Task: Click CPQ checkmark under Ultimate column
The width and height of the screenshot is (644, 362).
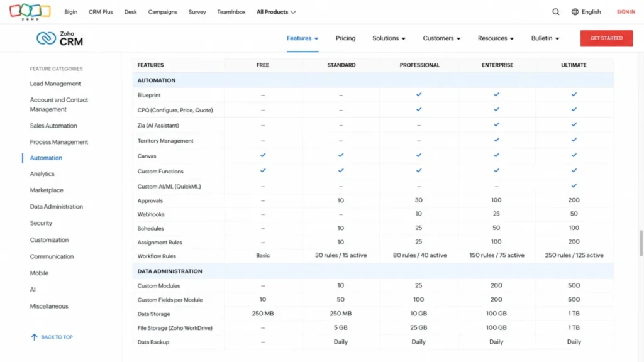Action: (574, 109)
